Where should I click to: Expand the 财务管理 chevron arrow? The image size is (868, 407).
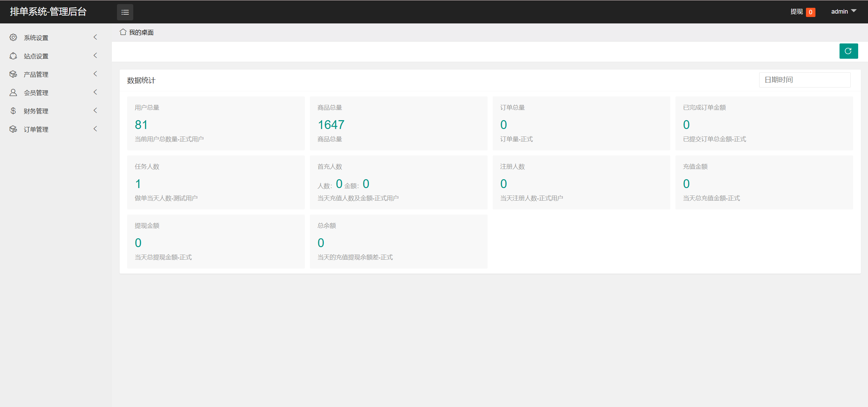click(95, 110)
